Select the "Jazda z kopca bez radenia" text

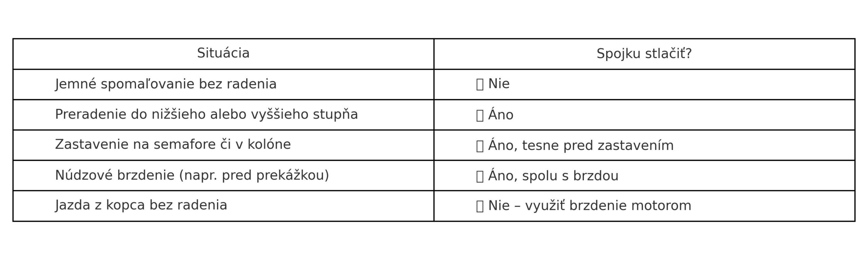[x=141, y=205]
